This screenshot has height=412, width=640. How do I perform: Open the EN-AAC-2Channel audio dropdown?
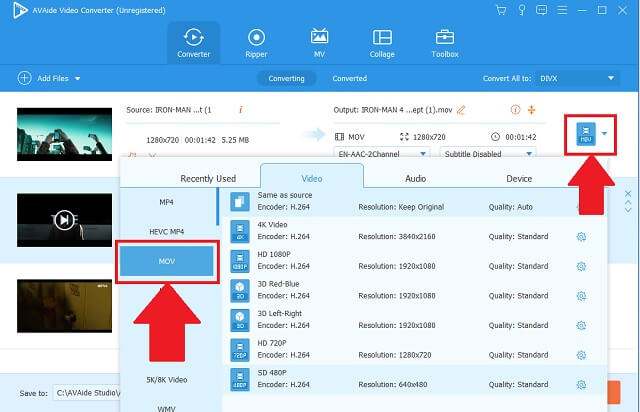pos(382,154)
